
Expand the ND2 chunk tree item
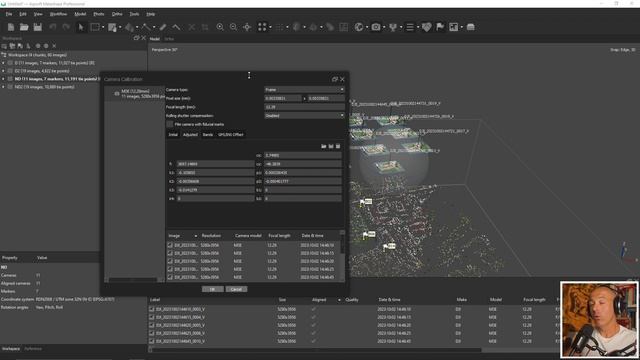click(x=3, y=87)
